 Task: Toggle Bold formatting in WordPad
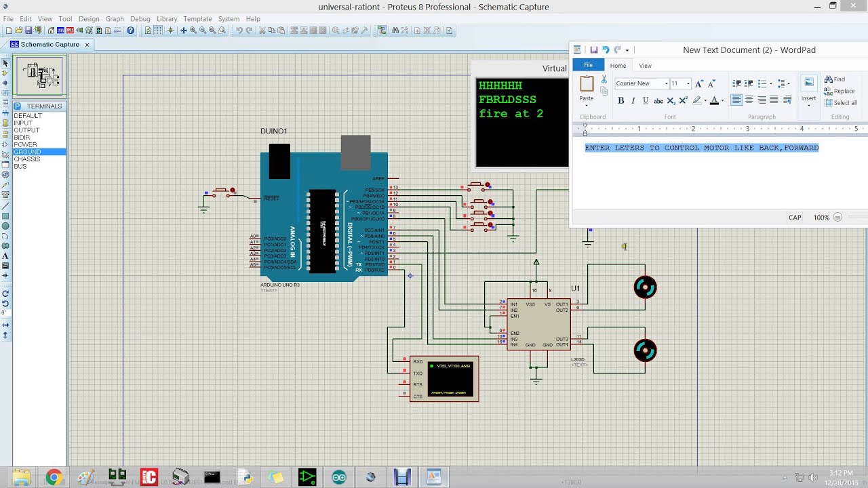click(620, 100)
